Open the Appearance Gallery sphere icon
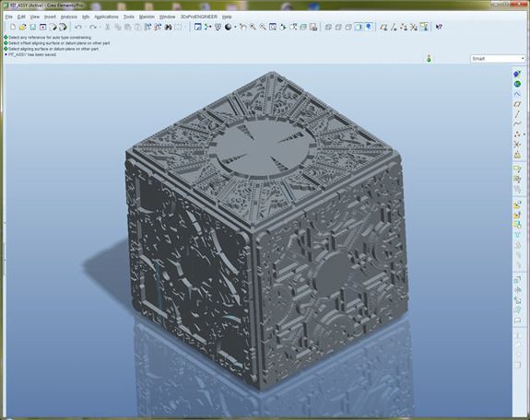 point(229,27)
